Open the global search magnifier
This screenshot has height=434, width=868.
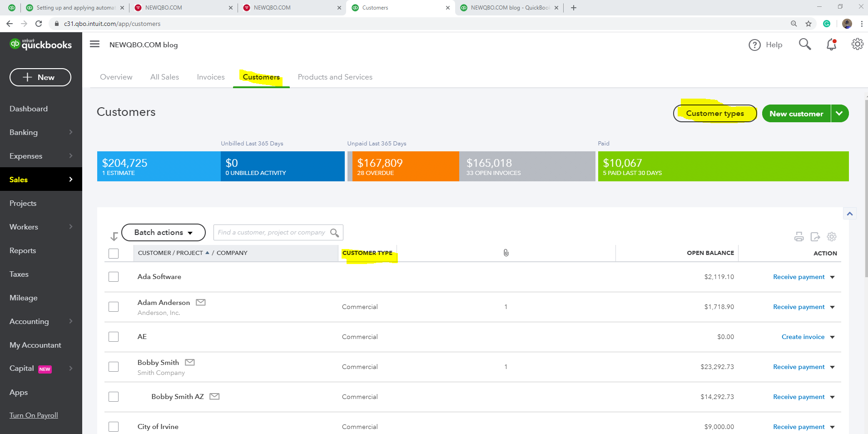pyautogui.click(x=804, y=44)
